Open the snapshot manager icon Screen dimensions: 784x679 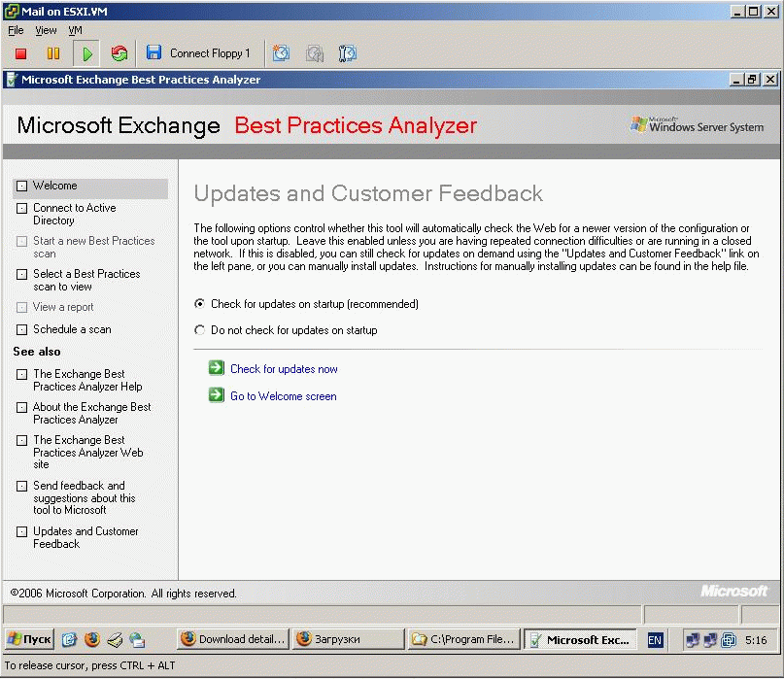(x=348, y=53)
